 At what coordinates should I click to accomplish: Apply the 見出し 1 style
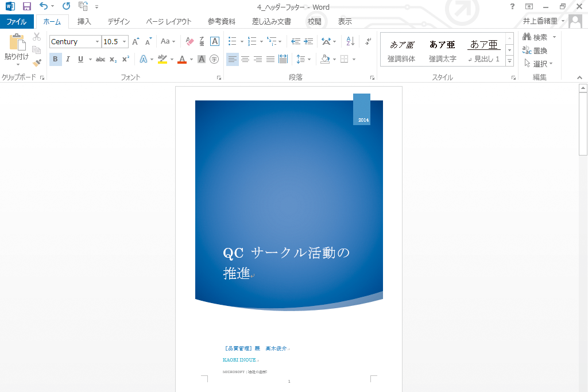(x=483, y=50)
